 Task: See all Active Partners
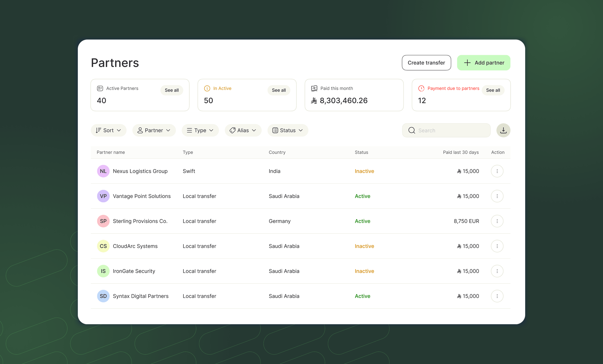[x=172, y=90]
